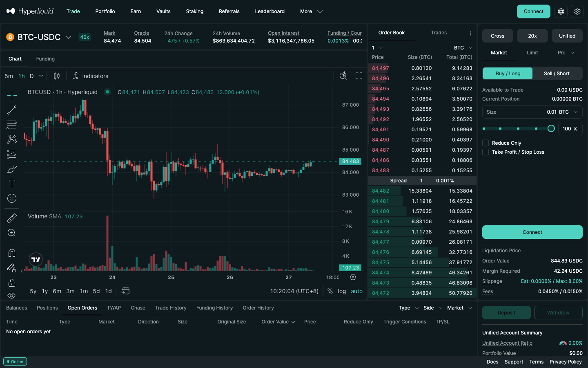This screenshot has width=588, height=368.
Task: Open the Type filter dropdown
Action: pyautogui.click(x=409, y=308)
